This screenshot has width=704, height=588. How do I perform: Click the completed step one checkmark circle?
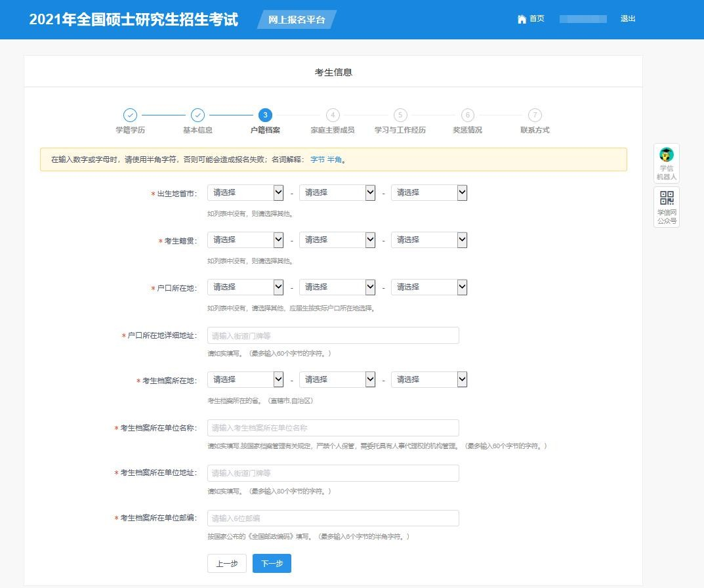pyautogui.click(x=130, y=115)
